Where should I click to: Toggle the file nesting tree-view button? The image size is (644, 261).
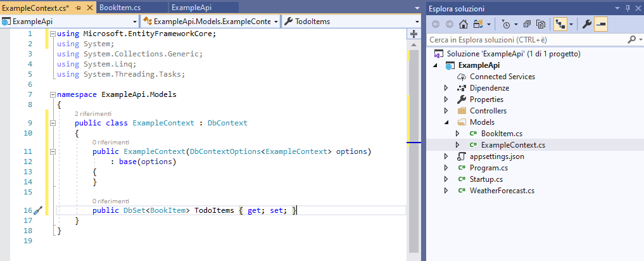(x=559, y=25)
